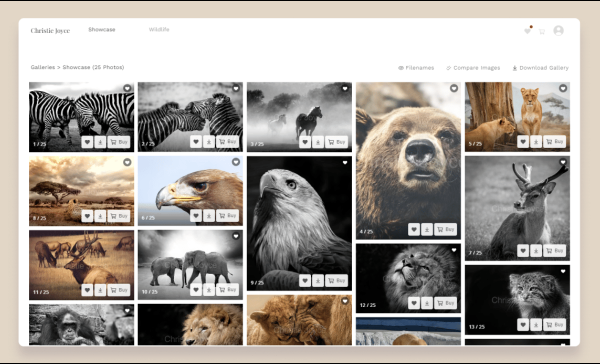Download the bear photo 4 / 25

click(x=427, y=229)
